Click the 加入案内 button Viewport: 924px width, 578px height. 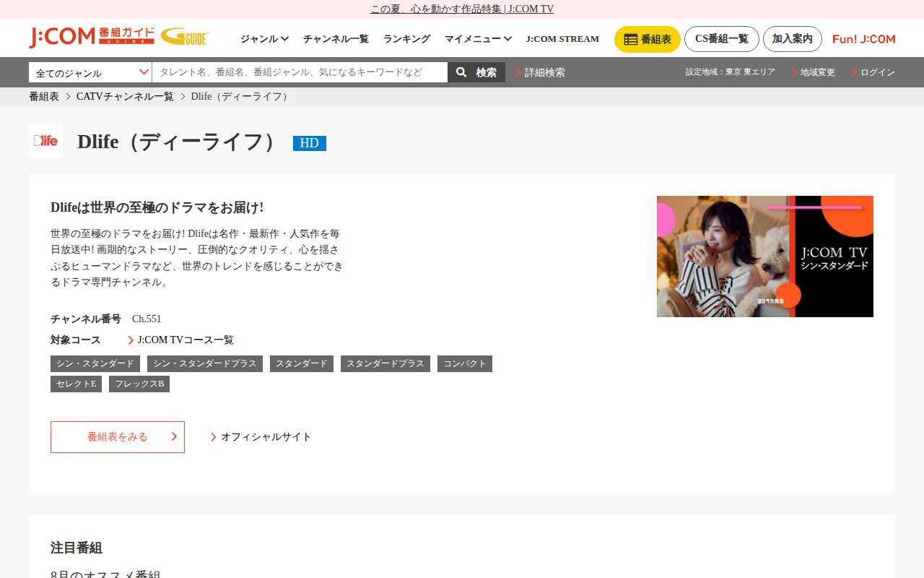(793, 39)
